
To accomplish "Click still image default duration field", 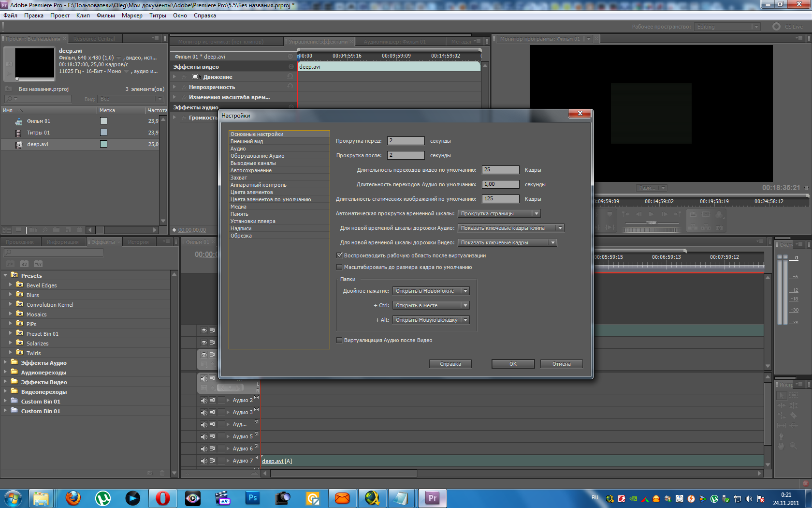I will tap(501, 199).
